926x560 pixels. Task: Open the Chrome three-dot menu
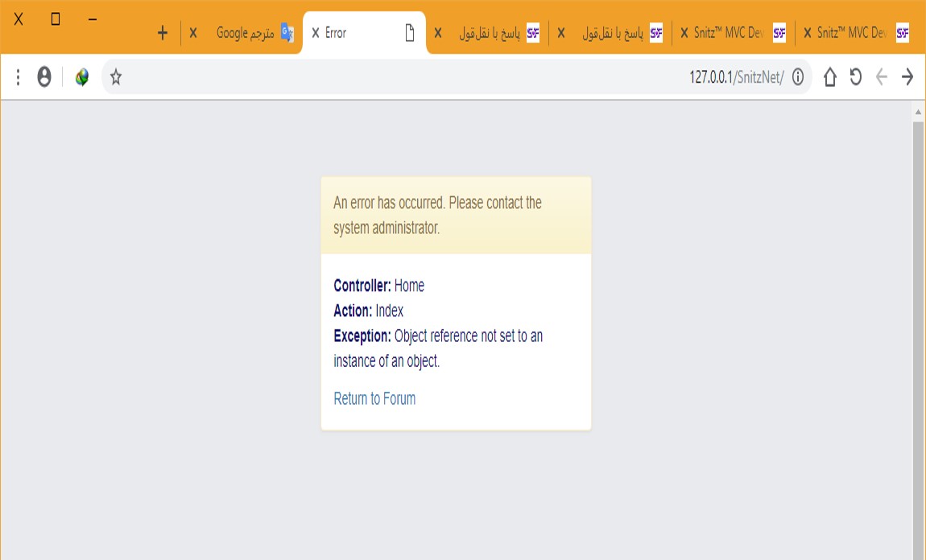point(18,77)
